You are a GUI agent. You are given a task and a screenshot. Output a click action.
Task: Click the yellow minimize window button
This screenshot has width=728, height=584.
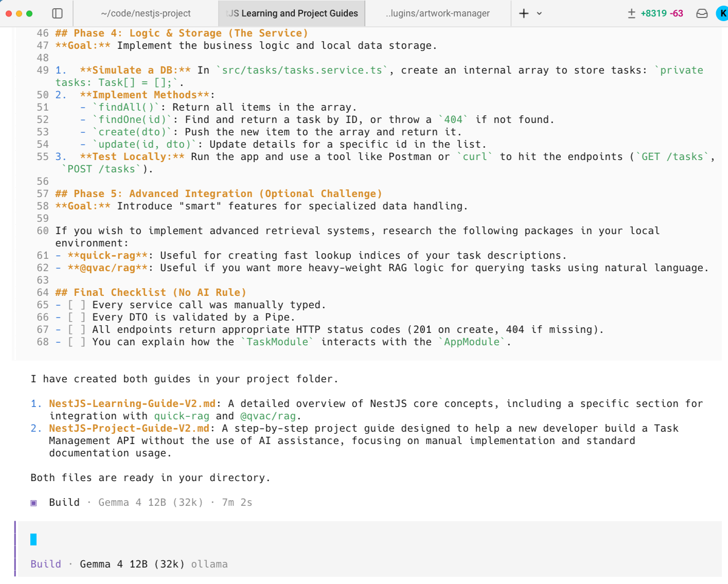point(19,13)
